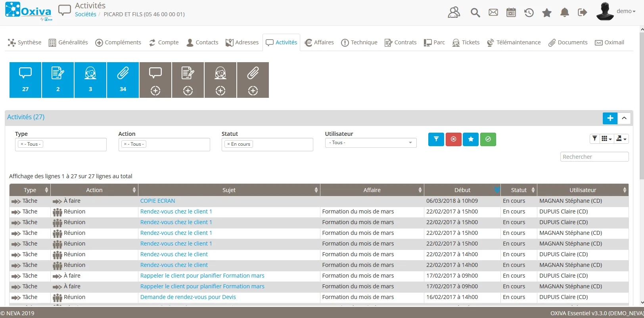Click the gray add activity tile

coord(155,80)
